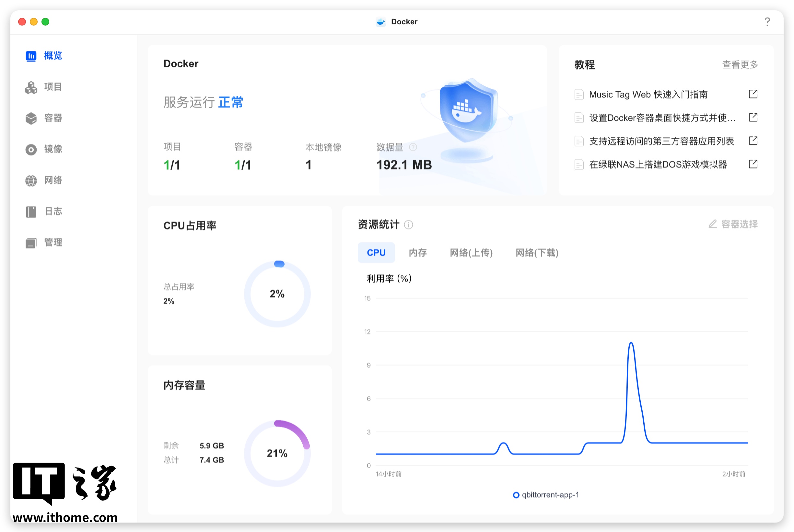The height and width of the screenshot is (532, 794).
Task: Click the 资源统计 info icon
Action: tap(409, 225)
